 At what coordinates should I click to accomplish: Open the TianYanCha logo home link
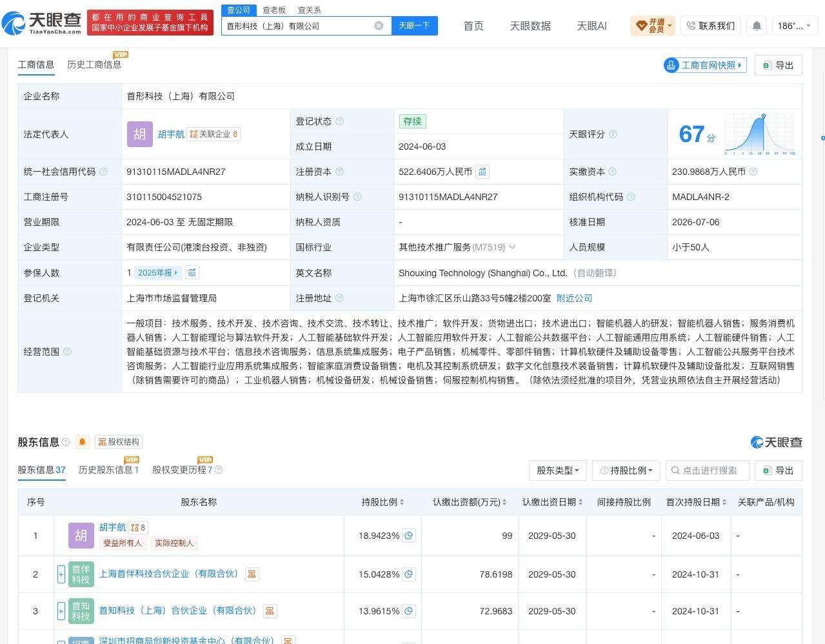click(42, 23)
